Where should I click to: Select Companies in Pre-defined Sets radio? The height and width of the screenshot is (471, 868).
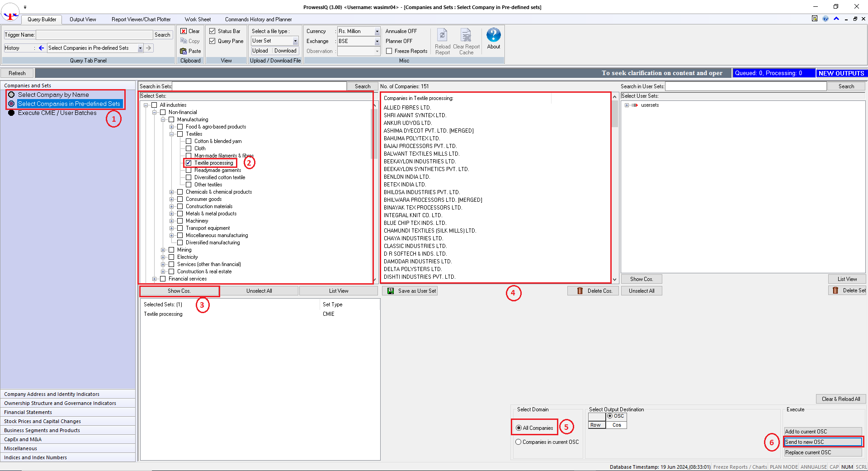11,104
